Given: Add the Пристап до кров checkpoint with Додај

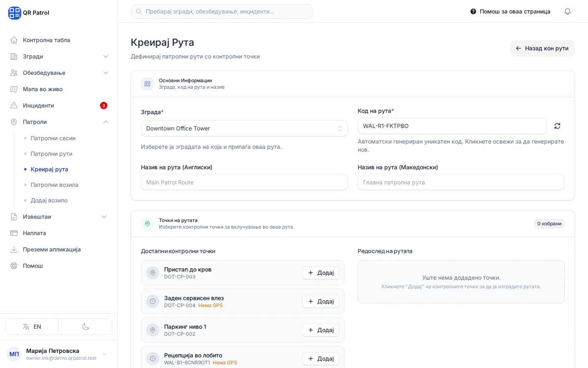Looking at the screenshot, I should click(x=321, y=273).
